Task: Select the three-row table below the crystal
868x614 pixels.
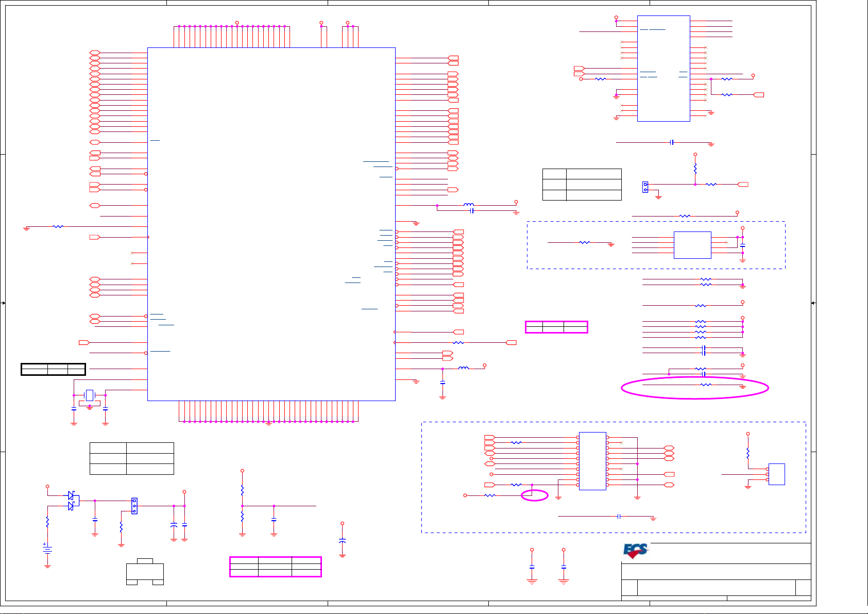Action: 132,458
